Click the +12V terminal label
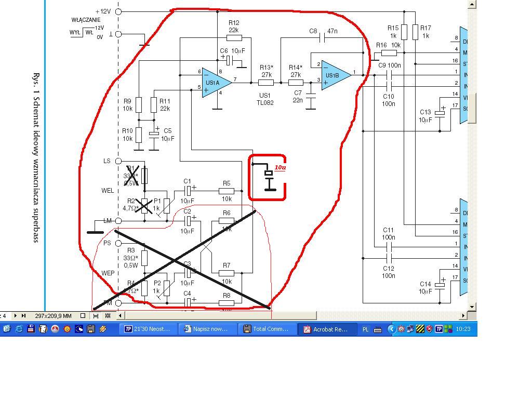This screenshot has width=532, height=399. click(103, 11)
